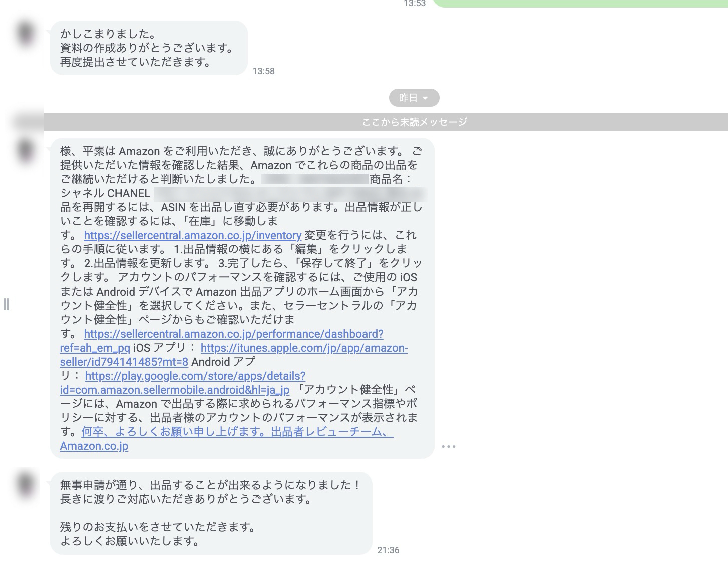Open the itunes.apple.com Amazon seller app link
The image size is (728, 566).
(234, 355)
